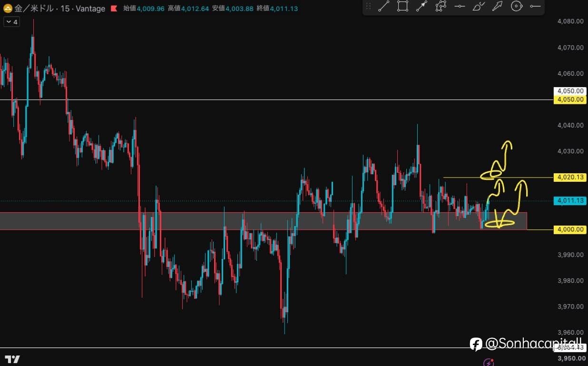Click the 安値 4,003.88 low value
588x366 pixels.
pyautogui.click(x=233, y=9)
